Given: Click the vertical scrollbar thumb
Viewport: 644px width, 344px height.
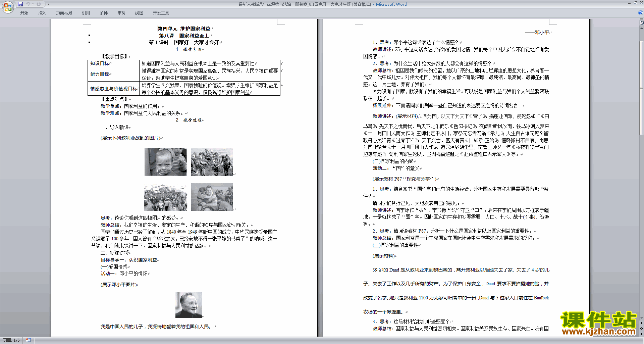Looking at the screenshot, I should point(641,88).
